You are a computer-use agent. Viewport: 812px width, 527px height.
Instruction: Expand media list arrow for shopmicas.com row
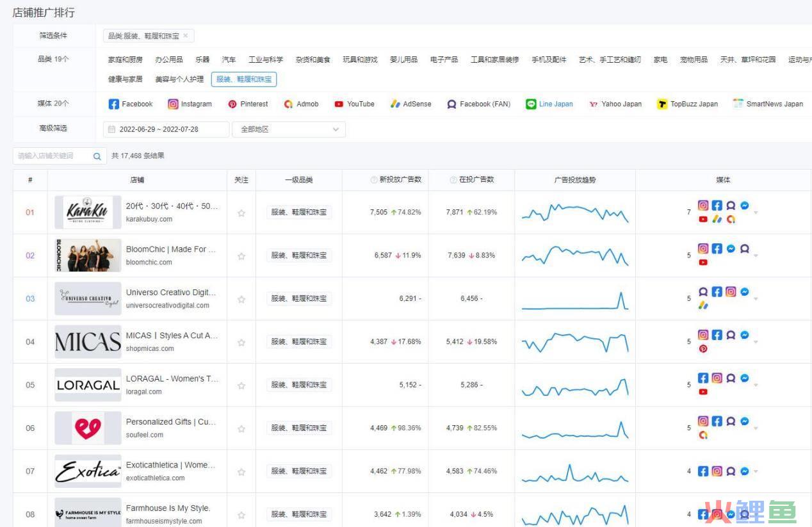click(756, 342)
